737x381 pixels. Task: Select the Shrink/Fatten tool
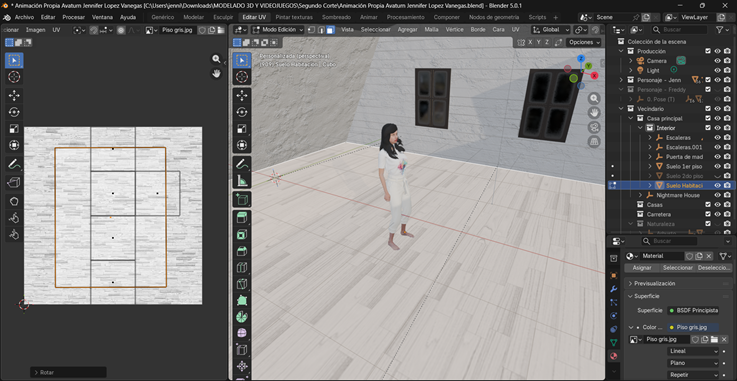242,366
